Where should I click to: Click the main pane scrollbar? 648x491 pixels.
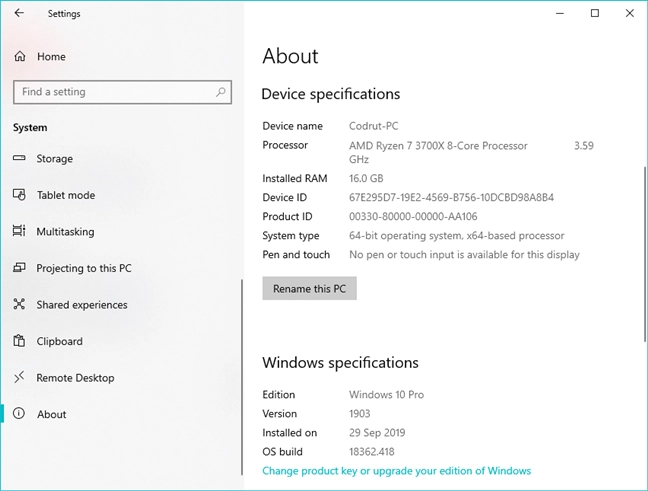click(x=645, y=254)
